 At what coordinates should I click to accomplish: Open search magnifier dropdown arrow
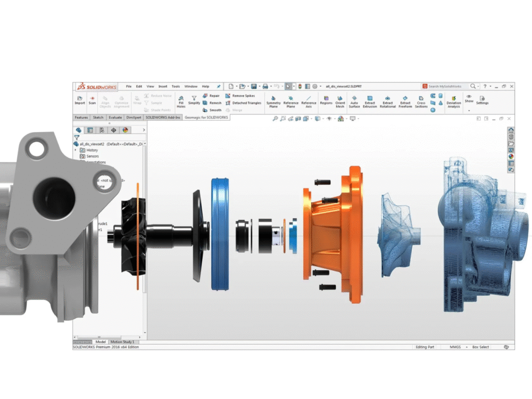[478, 87]
